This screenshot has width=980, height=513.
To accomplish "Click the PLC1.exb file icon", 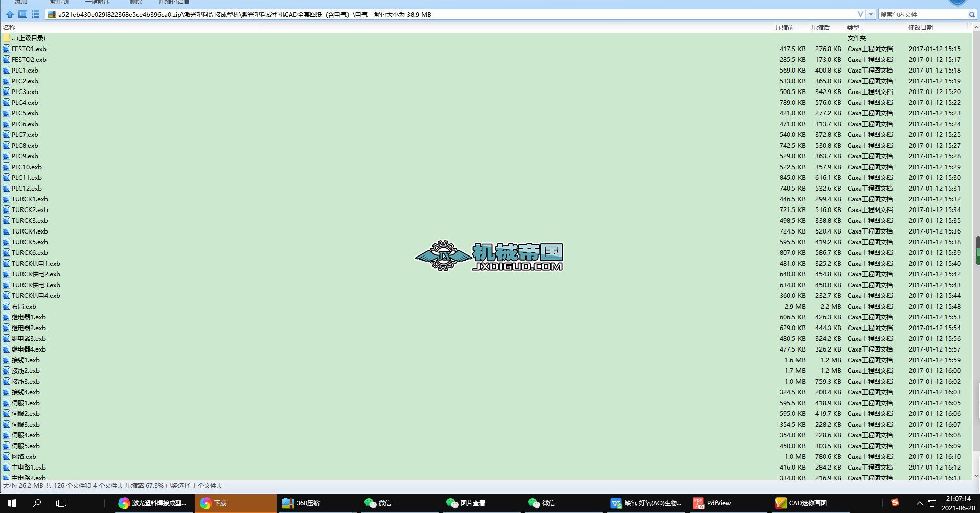I will coord(7,71).
